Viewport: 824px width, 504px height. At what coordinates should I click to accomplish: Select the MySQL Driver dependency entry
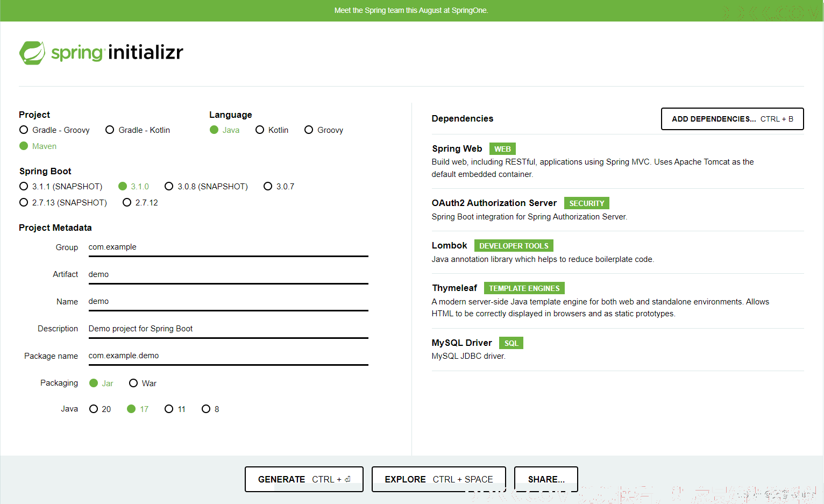617,350
